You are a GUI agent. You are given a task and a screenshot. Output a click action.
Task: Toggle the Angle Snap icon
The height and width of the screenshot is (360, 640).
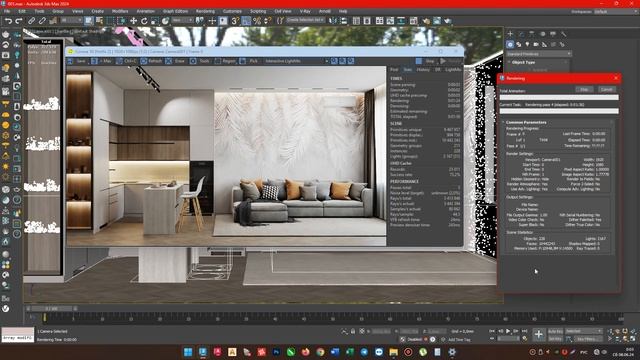tap(246, 21)
